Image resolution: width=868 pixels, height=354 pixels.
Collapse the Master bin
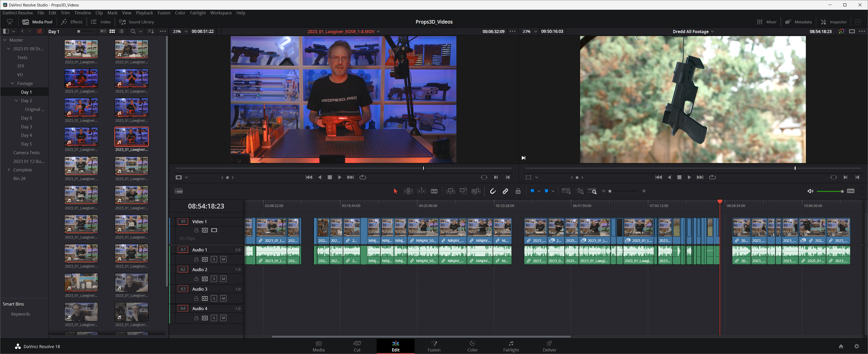pyautogui.click(x=5, y=40)
